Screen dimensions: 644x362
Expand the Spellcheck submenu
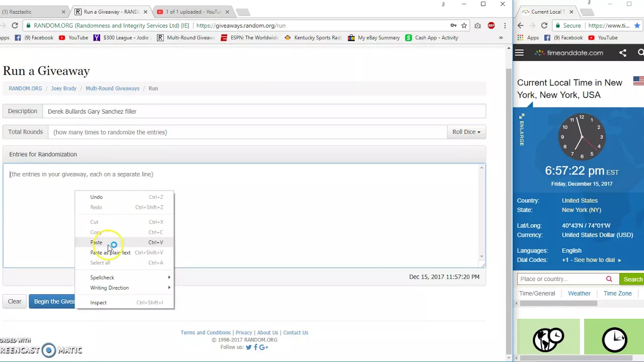click(124, 278)
